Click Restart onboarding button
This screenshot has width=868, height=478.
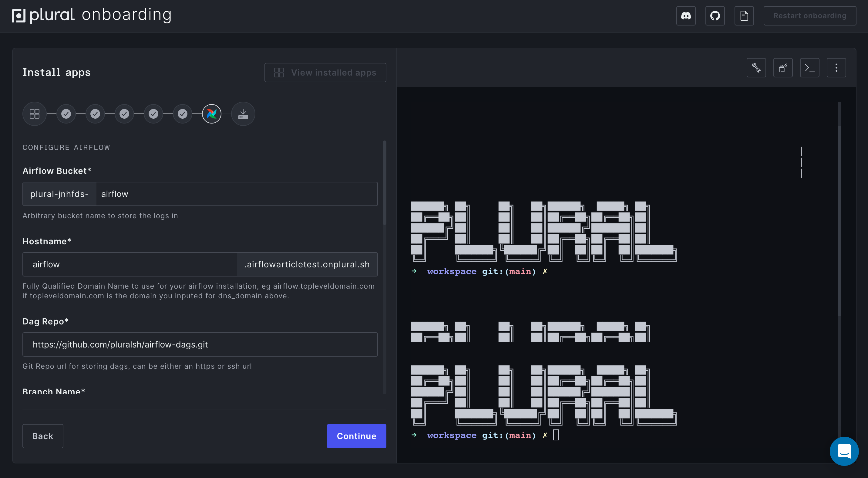coord(810,15)
